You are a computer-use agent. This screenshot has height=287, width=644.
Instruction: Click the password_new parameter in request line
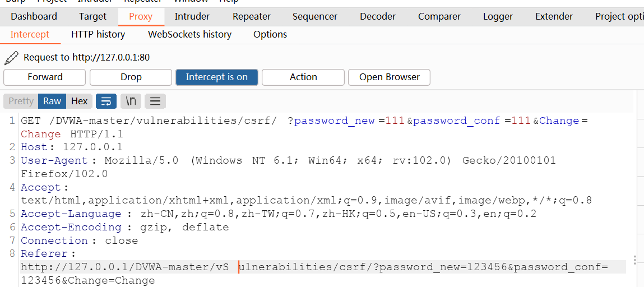tap(334, 121)
